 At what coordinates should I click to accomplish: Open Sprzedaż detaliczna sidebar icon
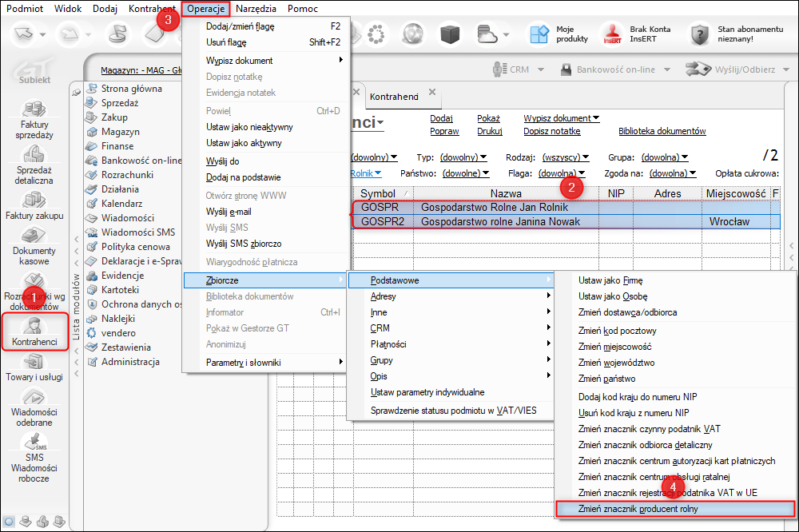(34, 165)
